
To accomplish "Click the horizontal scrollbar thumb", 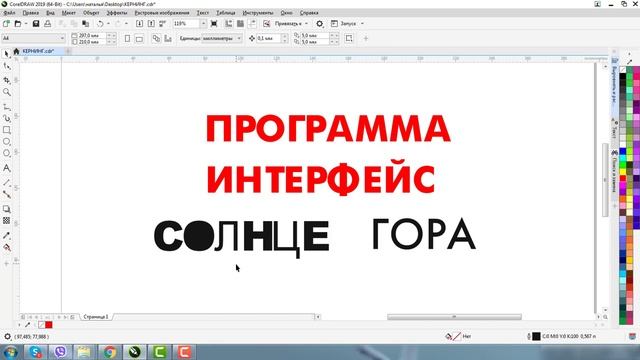I will coord(454,317).
